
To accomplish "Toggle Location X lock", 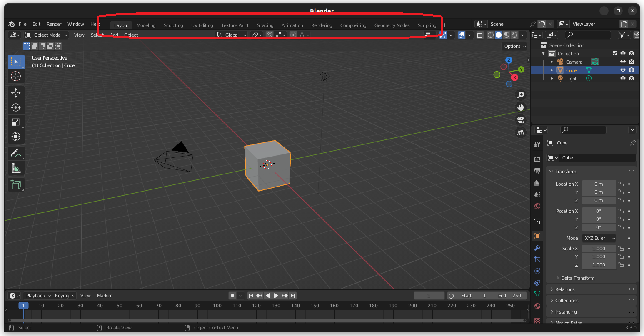I will point(621,184).
